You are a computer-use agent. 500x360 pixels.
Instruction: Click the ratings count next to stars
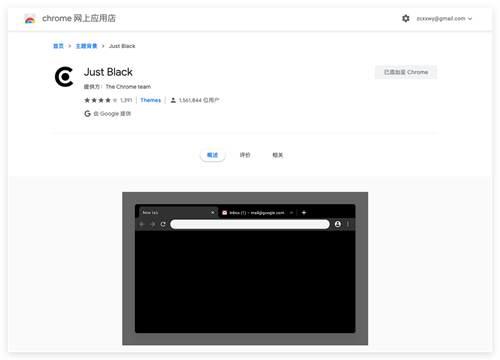[x=126, y=100]
